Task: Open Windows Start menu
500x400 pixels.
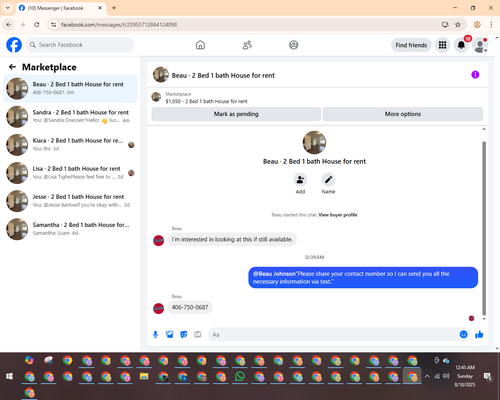Action: point(9,377)
